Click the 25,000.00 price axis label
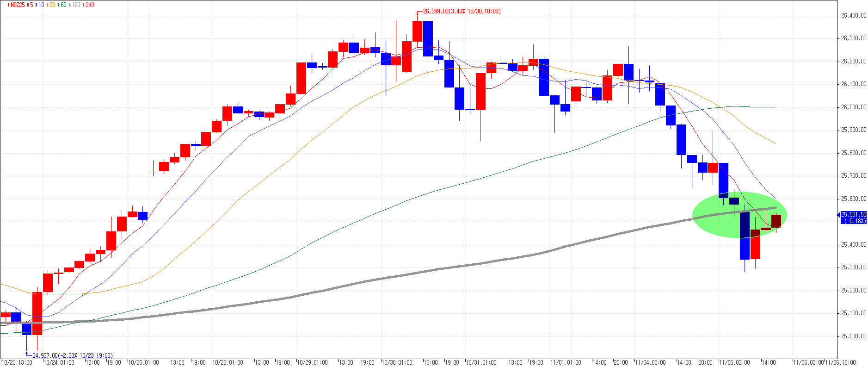This screenshot has width=868, height=367. point(854,336)
